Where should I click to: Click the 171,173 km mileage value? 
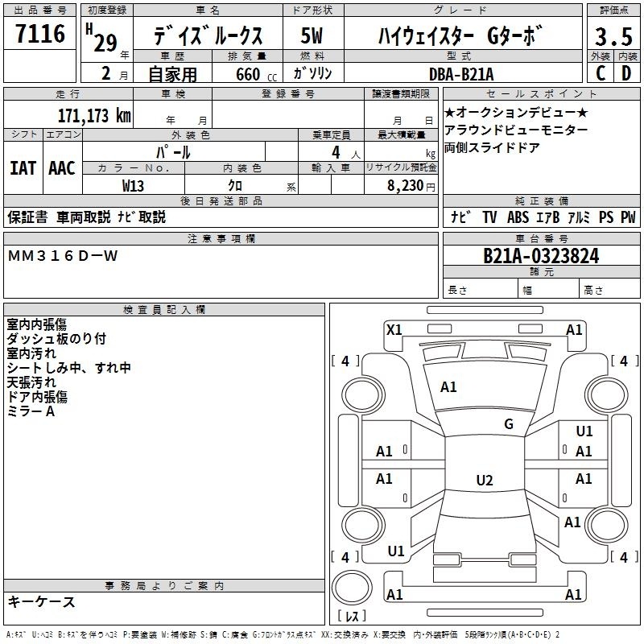93,115
